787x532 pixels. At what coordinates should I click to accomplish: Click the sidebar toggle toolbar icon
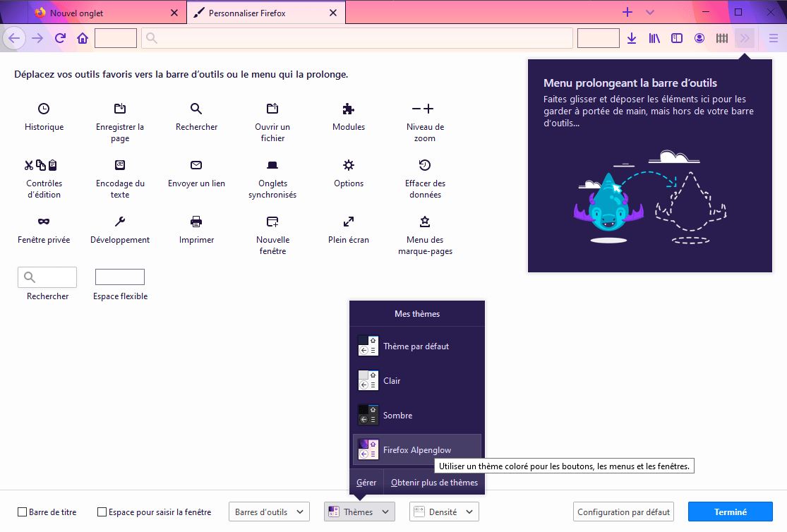677,38
